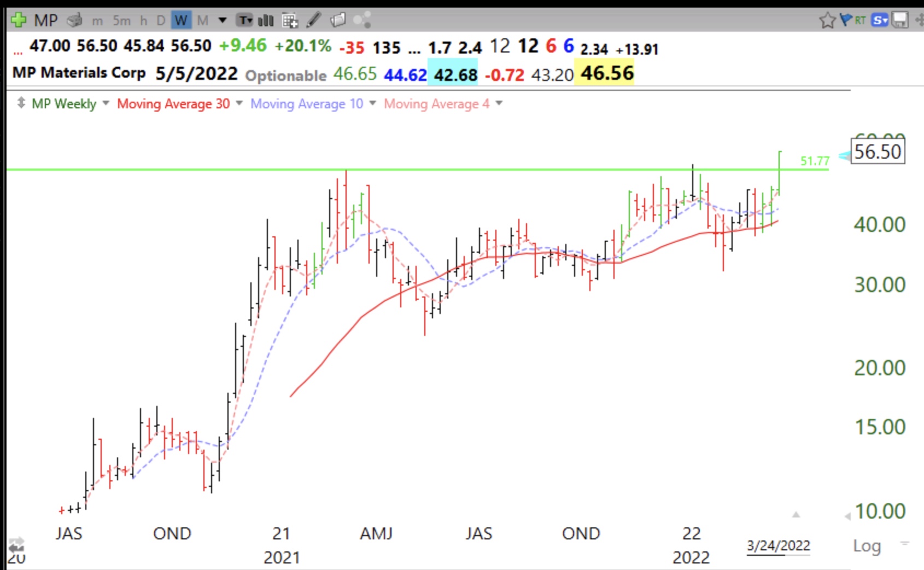Screen dimensions: 924x570
Task: Click the +20.1% percent change value
Action: coord(303,45)
